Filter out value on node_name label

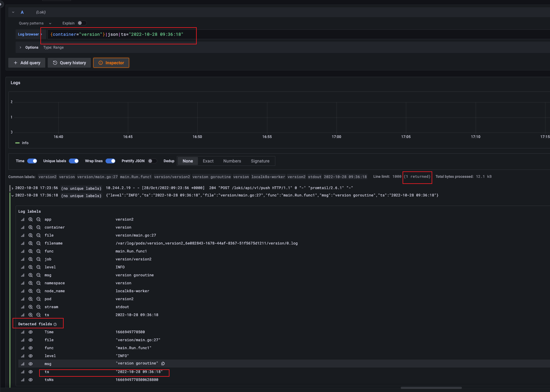(x=39, y=291)
